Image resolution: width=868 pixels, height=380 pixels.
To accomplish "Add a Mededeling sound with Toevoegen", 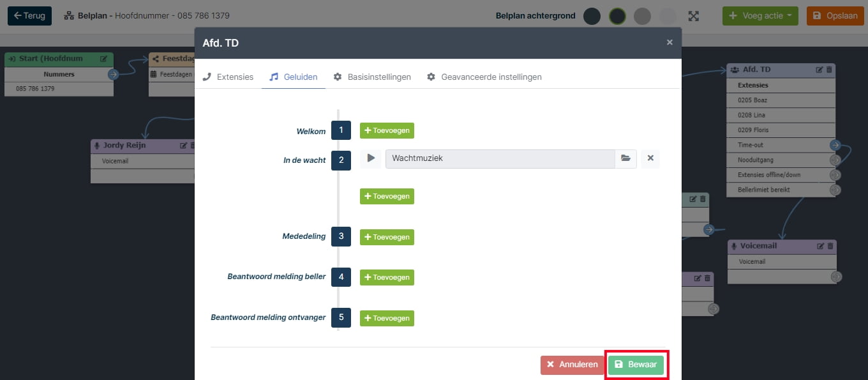I will [387, 237].
